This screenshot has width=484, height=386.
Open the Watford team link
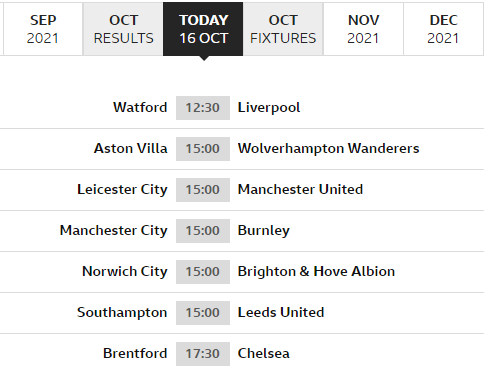point(140,107)
